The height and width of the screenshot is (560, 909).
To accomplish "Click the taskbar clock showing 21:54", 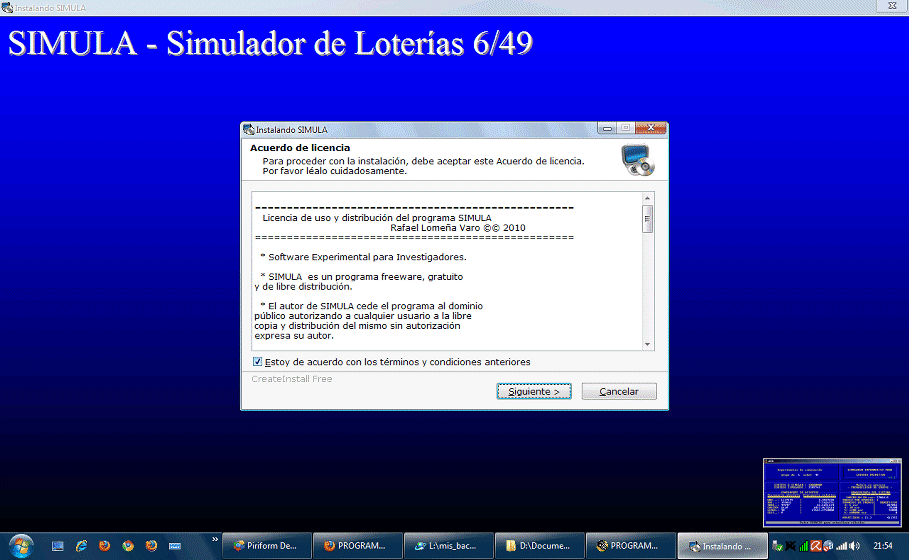I will tap(883, 546).
